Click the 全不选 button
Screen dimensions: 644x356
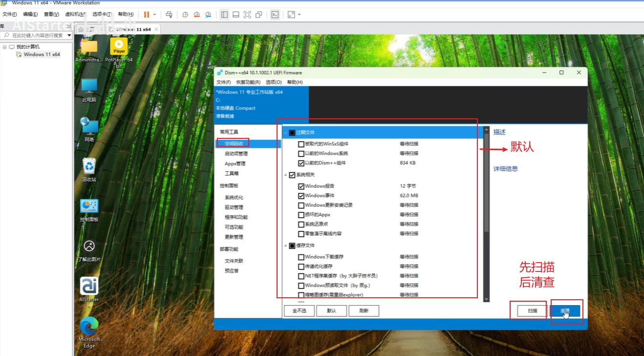299,311
